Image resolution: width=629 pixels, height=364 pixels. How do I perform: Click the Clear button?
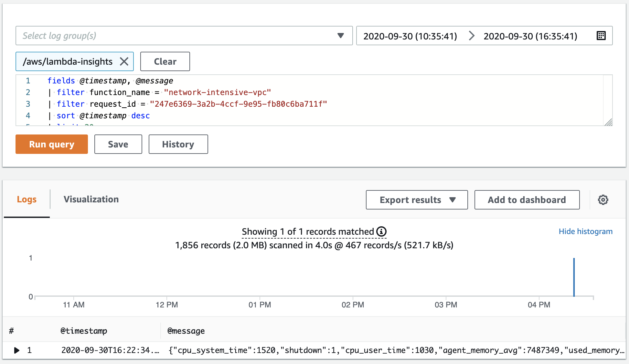(165, 61)
